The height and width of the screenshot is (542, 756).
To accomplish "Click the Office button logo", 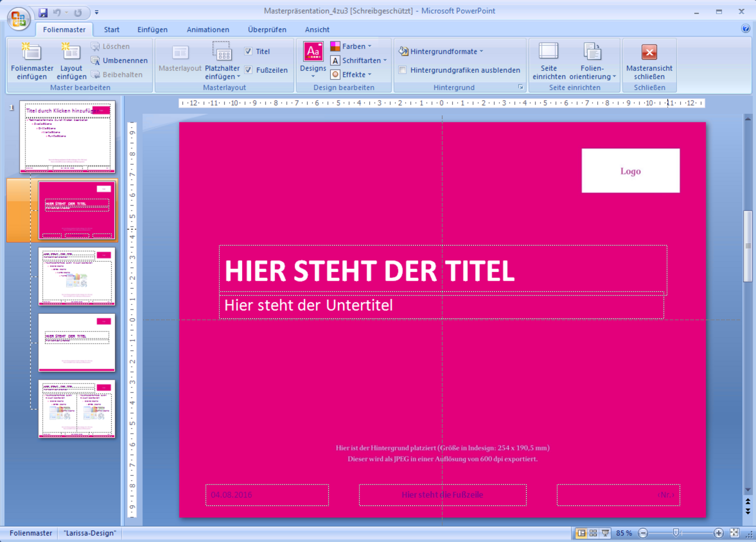I will (18, 18).
